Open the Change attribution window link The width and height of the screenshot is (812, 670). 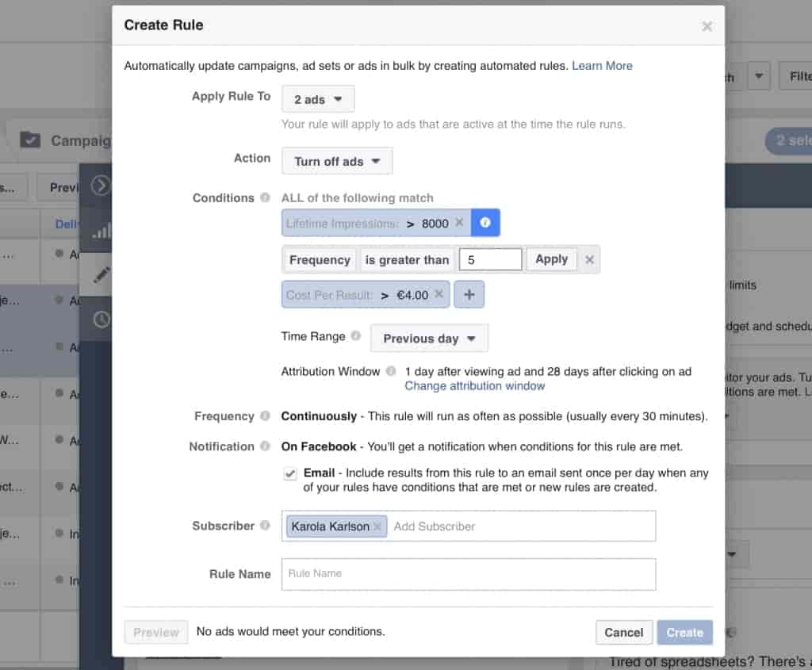[474, 386]
